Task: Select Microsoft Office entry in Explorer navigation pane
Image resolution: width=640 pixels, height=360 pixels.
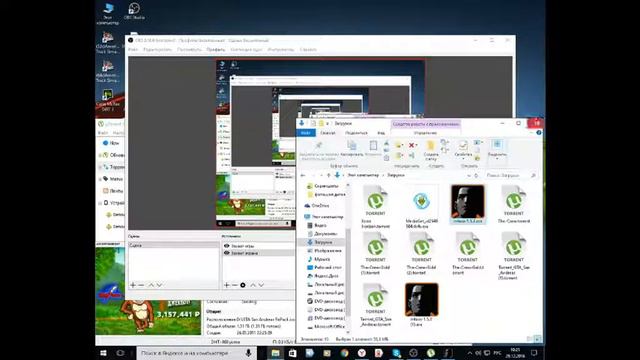Action: coord(326,327)
